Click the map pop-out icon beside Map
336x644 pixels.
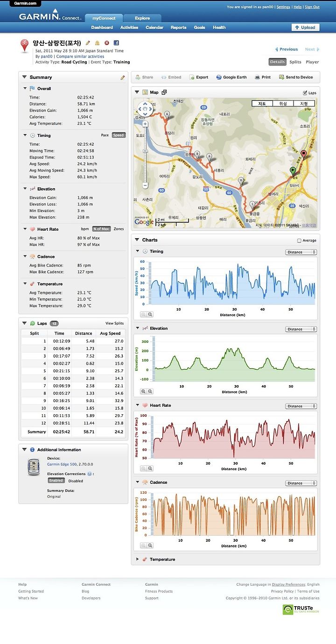point(164,92)
